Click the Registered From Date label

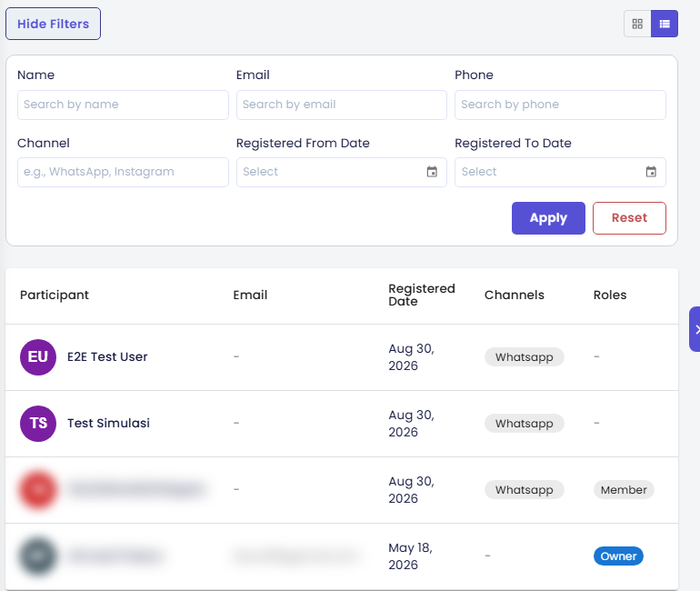coord(303,144)
